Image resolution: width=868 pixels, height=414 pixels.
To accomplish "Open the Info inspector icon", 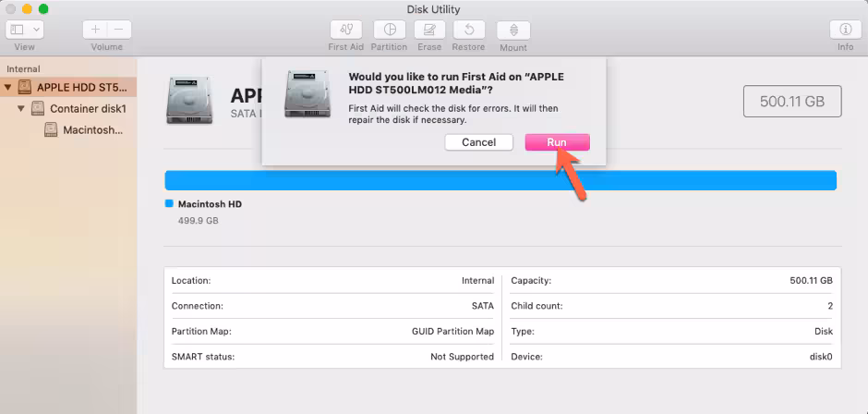I will point(845,30).
